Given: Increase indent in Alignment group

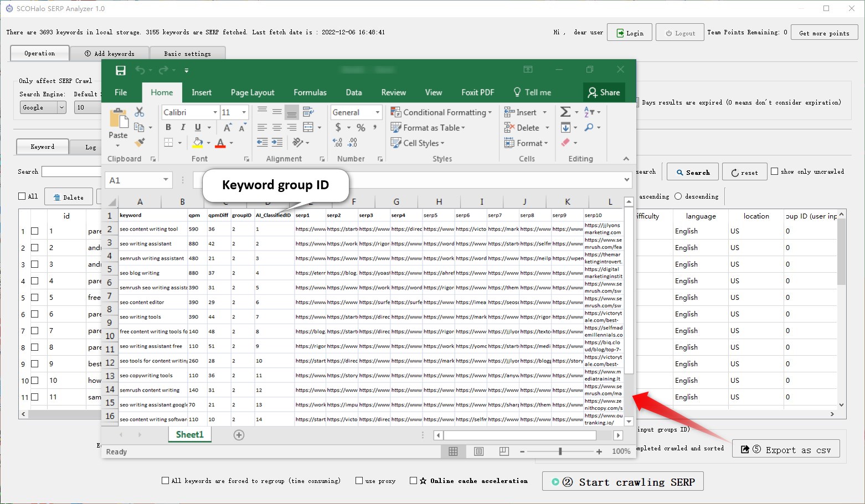Looking at the screenshot, I should point(277,143).
